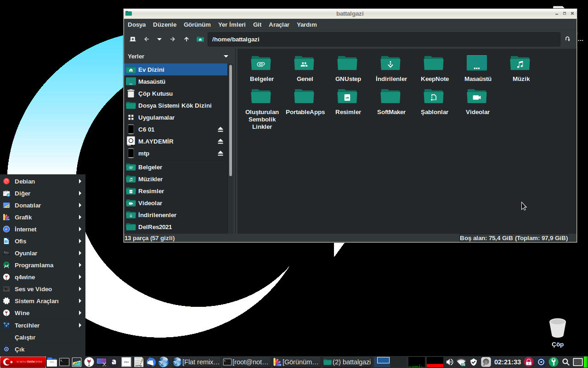Eject the C6 01 device
The image size is (588, 368).
point(220,129)
